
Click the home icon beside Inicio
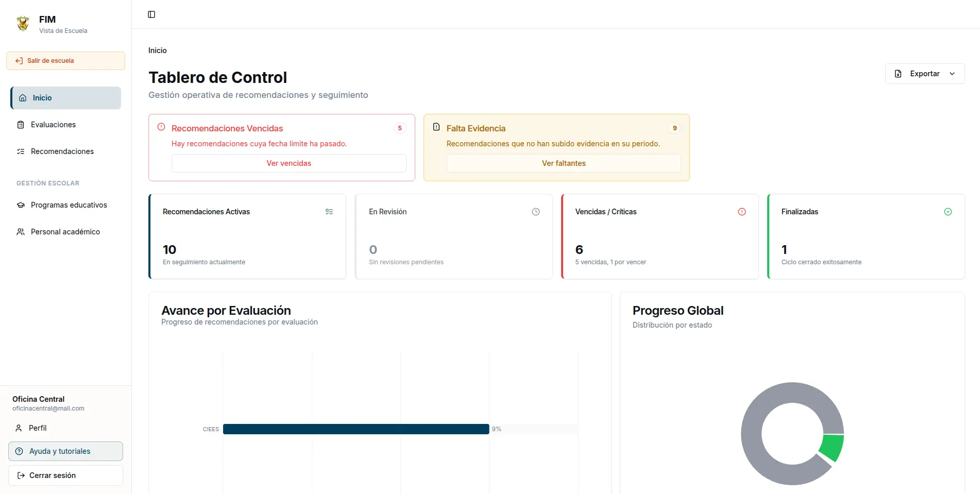point(23,98)
